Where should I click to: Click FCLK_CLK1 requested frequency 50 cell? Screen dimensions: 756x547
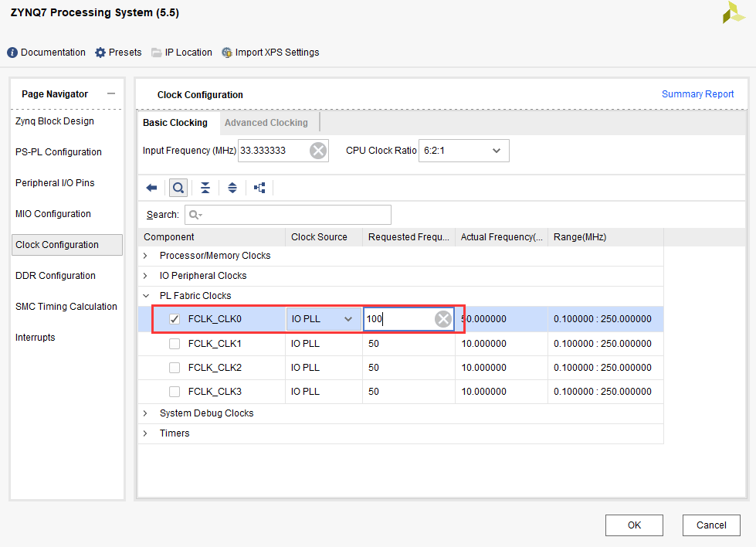click(x=409, y=344)
